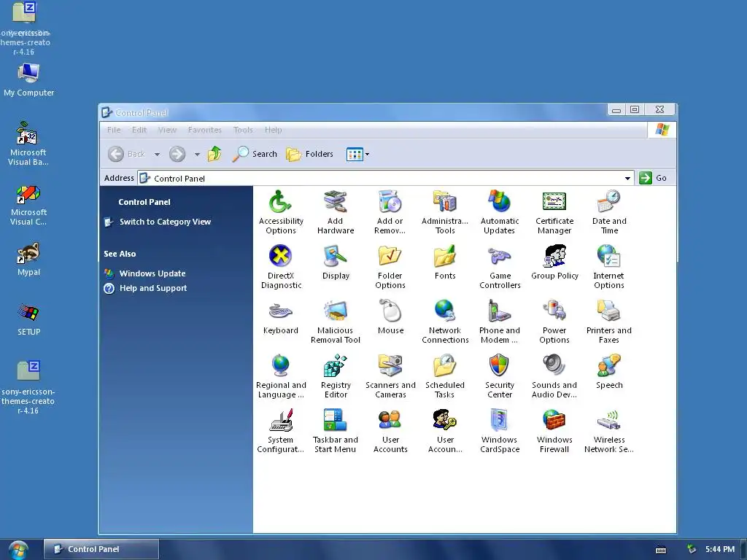
Task: Click the Address bar field
Action: (386, 178)
